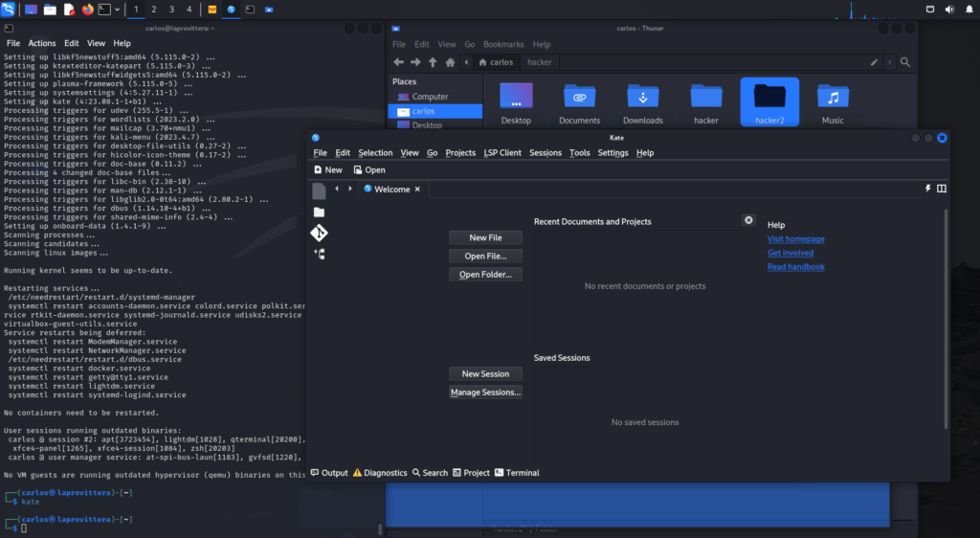Clear recent documents list with X button
The image size is (980, 538).
(x=748, y=220)
